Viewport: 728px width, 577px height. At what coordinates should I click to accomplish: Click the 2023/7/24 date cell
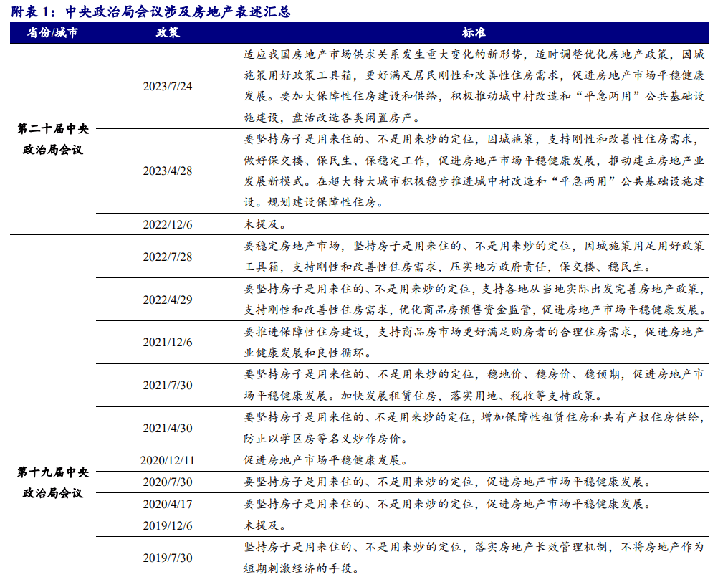coord(168,86)
